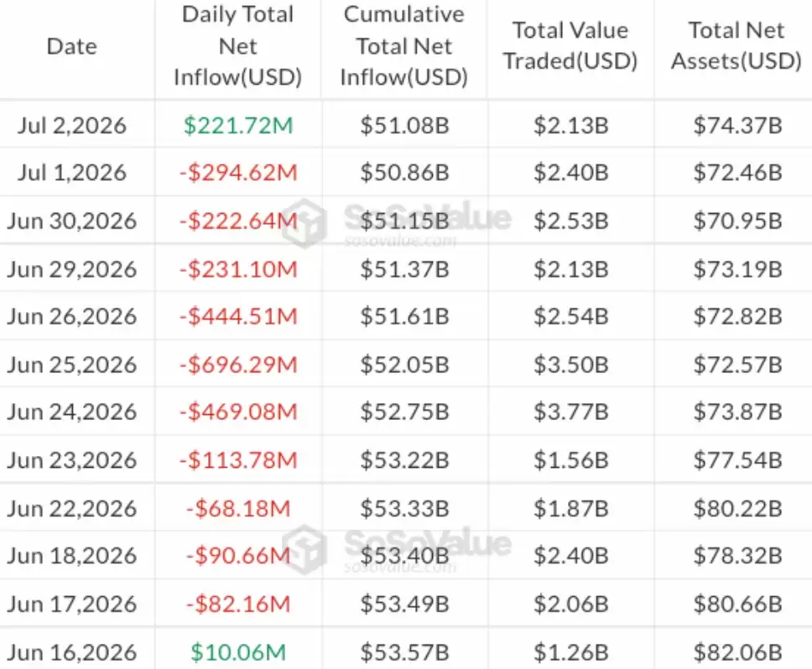Select the Total Value Traded header
This screenshot has width=812, height=669.
[x=570, y=45]
